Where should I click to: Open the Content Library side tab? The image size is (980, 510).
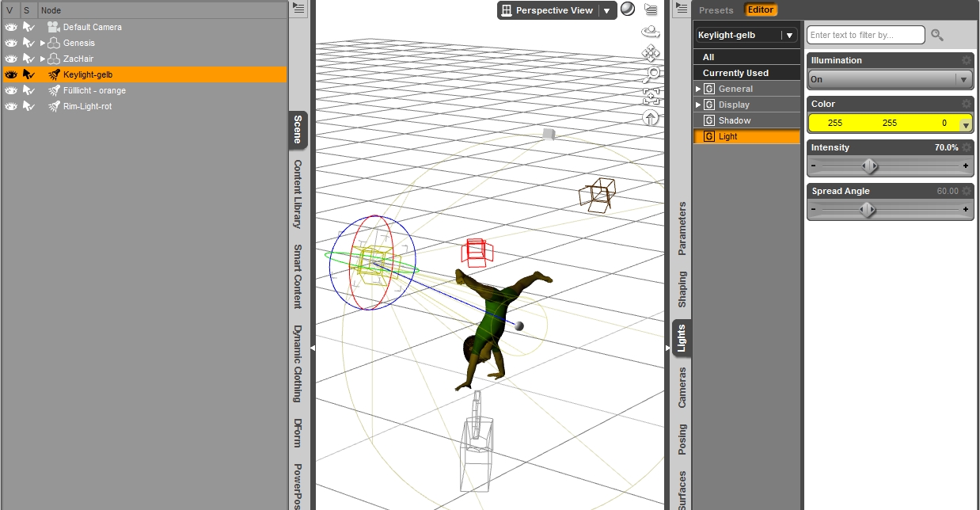pyautogui.click(x=298, y=194)
